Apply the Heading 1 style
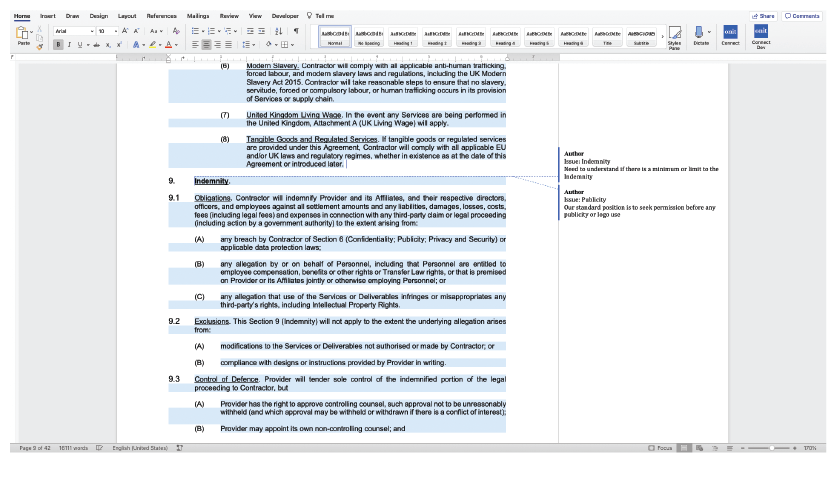Image resolution: width=840 pixels, height=500 pixels. coord(403,36)
